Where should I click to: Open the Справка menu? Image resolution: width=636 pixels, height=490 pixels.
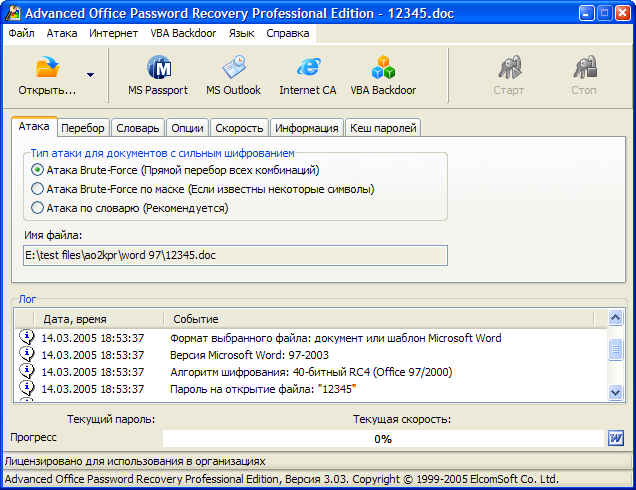click(288, 33)
